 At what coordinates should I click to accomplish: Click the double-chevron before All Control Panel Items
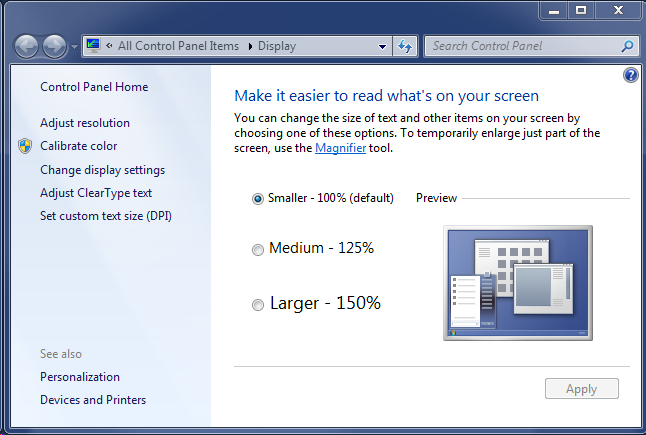coord(109,46)
